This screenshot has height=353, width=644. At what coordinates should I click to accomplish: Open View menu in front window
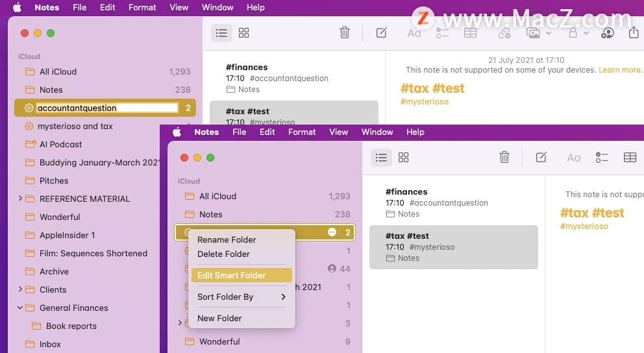tap(338, 132)
